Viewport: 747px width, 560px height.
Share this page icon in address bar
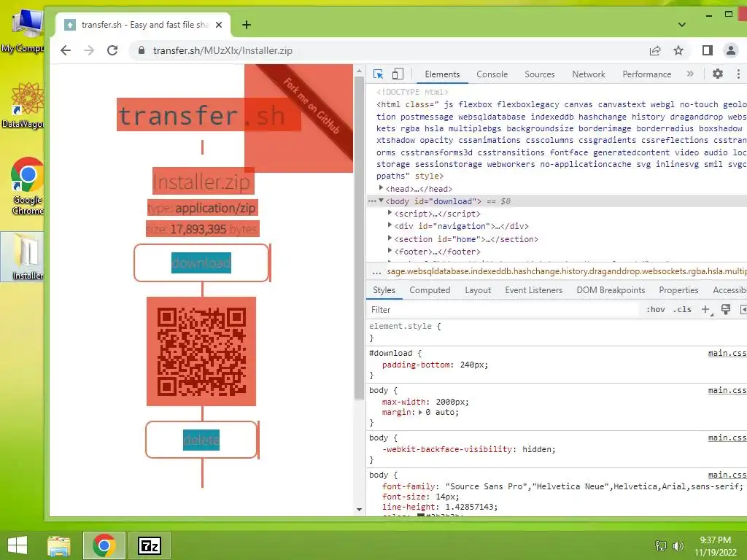(x=655, y=50)
